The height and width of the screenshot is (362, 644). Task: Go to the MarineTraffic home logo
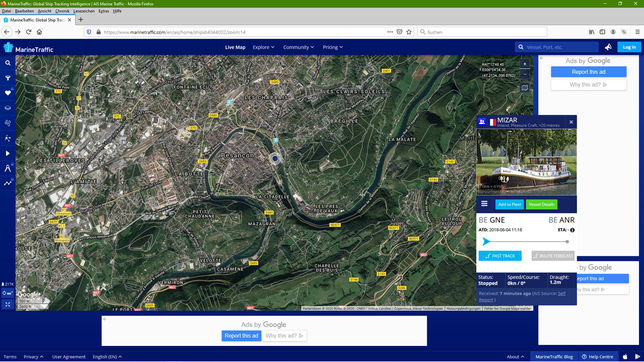click(x=28, y=48)
